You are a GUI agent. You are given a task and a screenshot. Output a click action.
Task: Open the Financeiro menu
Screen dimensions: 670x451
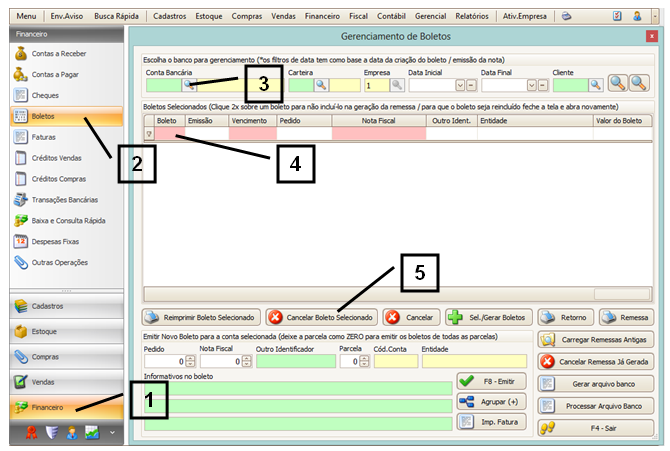[x=322, y=16]
